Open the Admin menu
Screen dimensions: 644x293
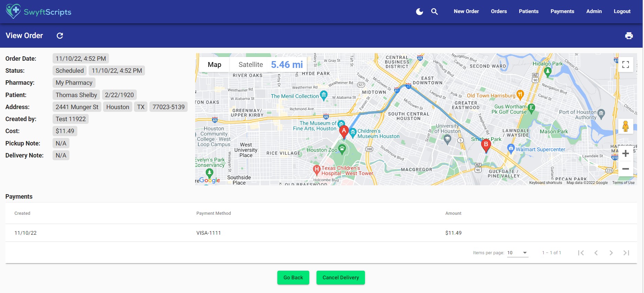[x=594, y=11]
